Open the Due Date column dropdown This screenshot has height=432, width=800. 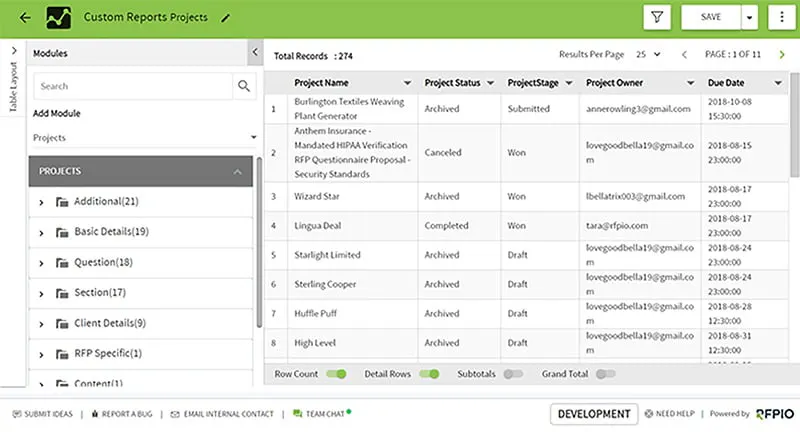point(778,83)
